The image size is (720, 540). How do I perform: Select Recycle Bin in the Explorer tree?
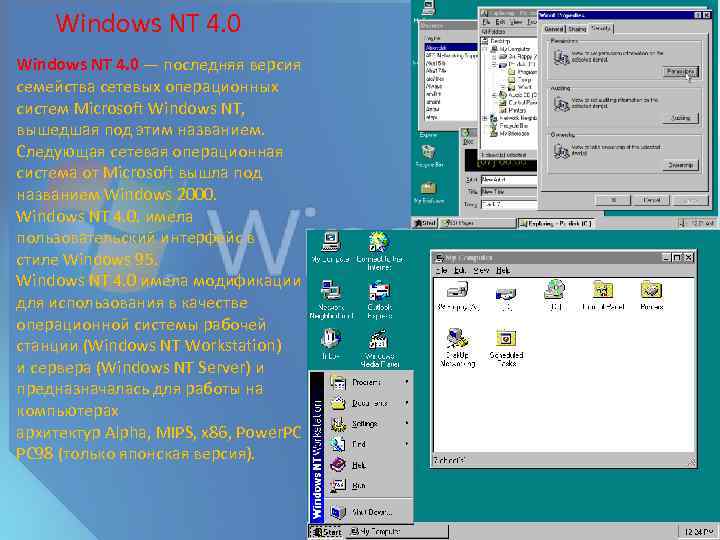[x=509, y=126]
